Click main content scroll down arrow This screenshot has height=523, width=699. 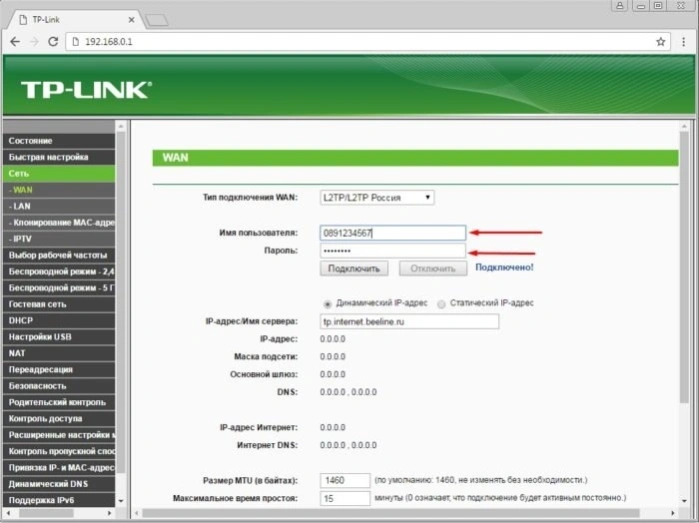pyautogui.click(x=684, y=501)
